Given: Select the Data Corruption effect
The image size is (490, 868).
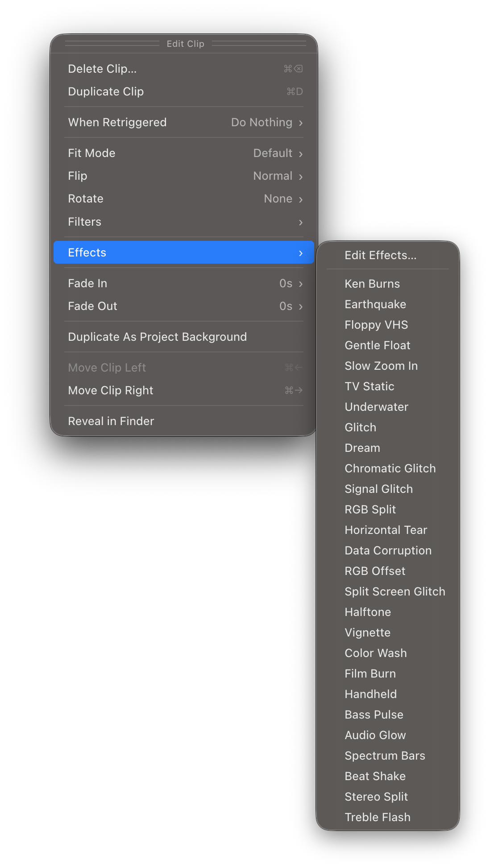Looking at the screenshot, I should pyautogui.click(x=387, y=550).
